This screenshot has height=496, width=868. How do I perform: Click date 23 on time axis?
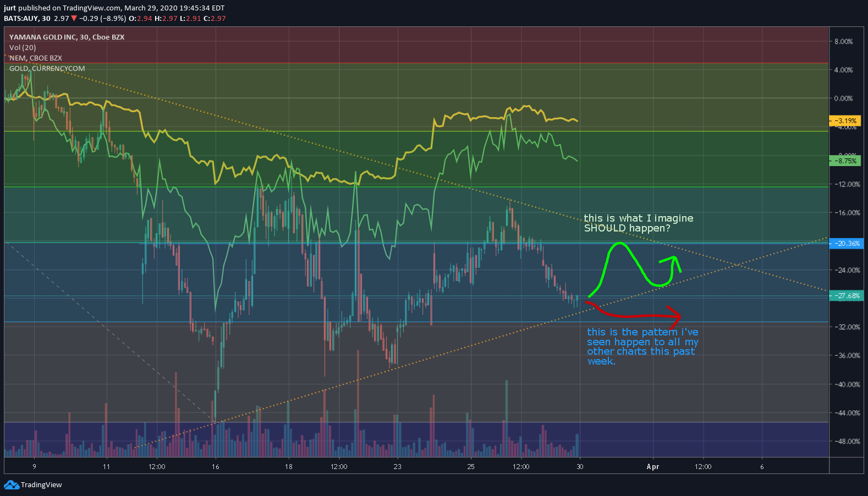[397, 466]
